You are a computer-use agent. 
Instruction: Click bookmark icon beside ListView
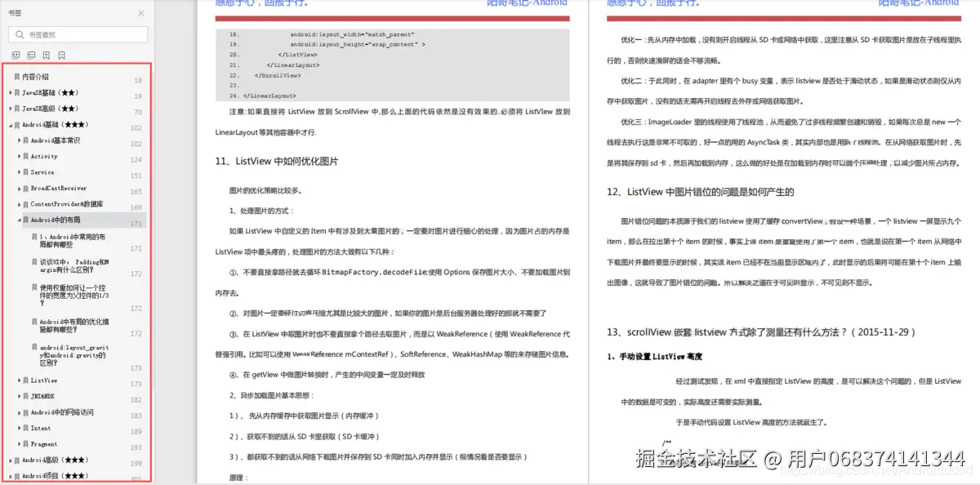[x=26, y=380]
